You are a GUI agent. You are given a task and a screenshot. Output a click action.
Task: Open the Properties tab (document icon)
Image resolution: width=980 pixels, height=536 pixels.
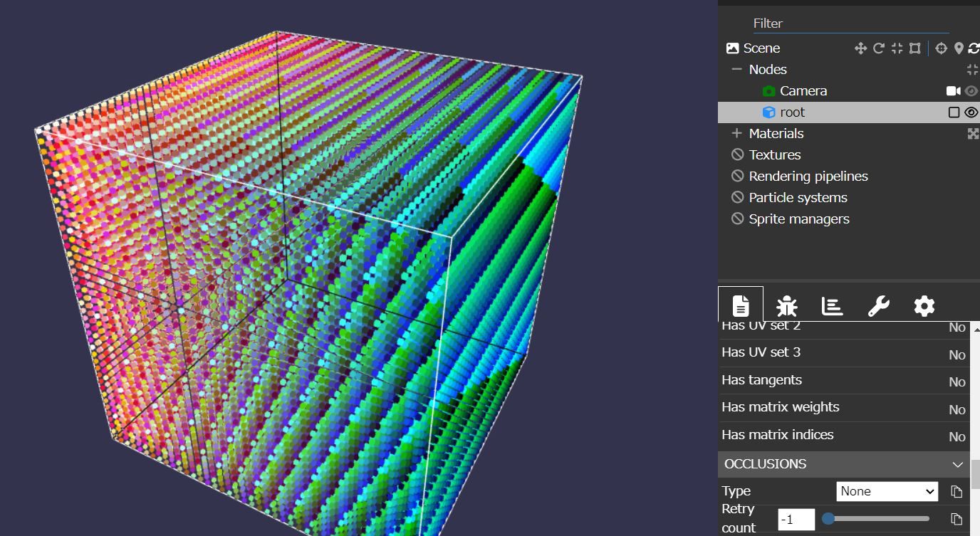tap(741, 306)
